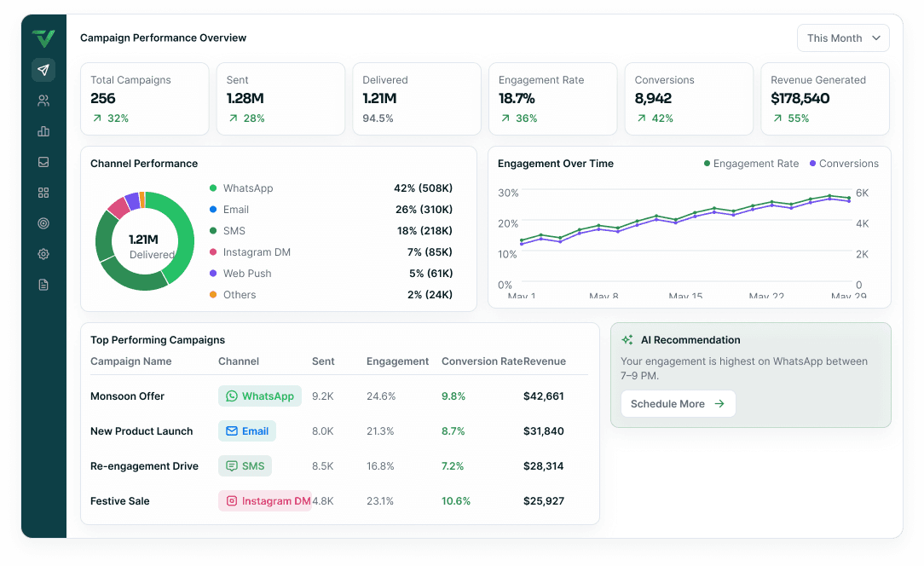
Task: Open the This Month period dropdown
Action: click(x=843, y=38)
